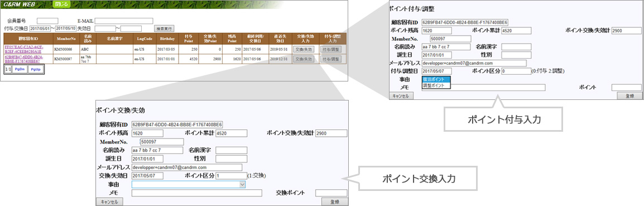Viewport: 644px width, 206px height.
Task: Click 顧客固有ID field in ポイント付与/調整 dialog
Action: pyautogui.click(x=464, y=22)
